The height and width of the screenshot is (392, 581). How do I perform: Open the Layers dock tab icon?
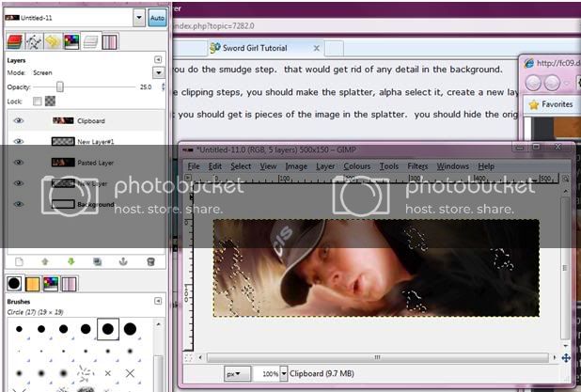(14, 41)
